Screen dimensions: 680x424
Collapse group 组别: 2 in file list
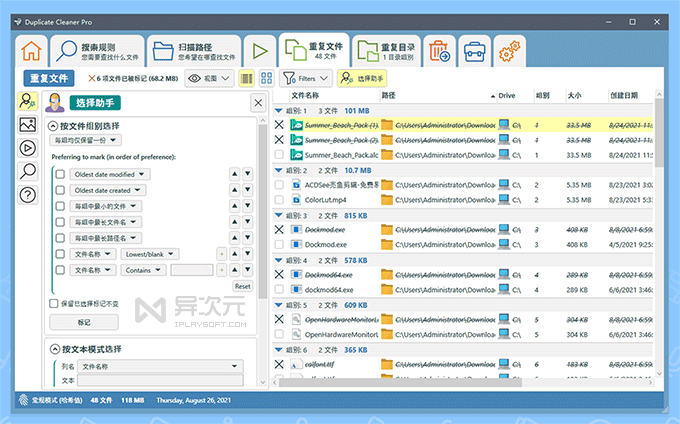[279, 170]
